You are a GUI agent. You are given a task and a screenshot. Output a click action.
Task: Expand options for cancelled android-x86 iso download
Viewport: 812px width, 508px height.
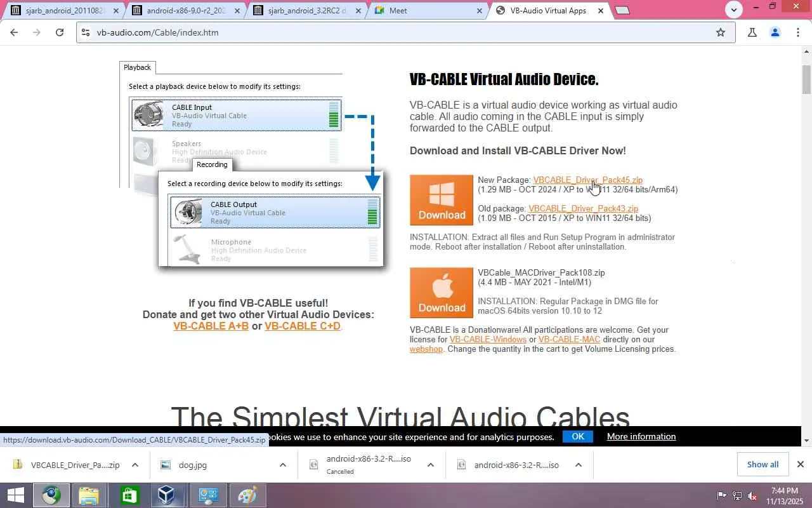click(x=431, y=465)
